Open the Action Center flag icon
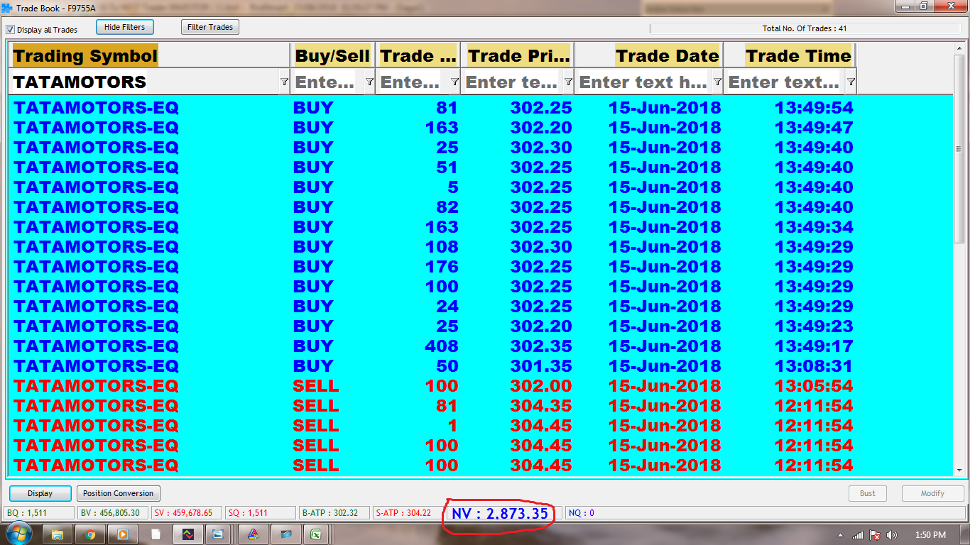This screenshot has width=980, height=545. (876, 535)
